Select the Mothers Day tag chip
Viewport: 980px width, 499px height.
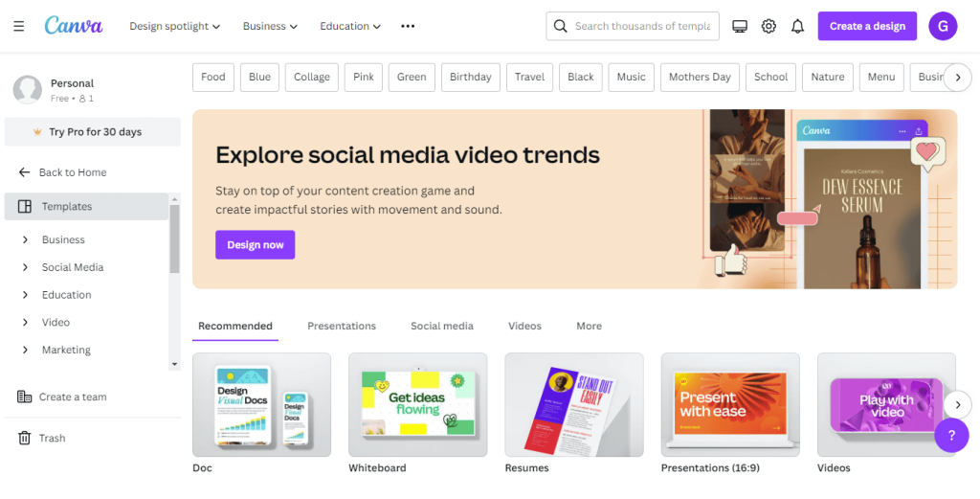pyautogui.click(x=700, y=77)
